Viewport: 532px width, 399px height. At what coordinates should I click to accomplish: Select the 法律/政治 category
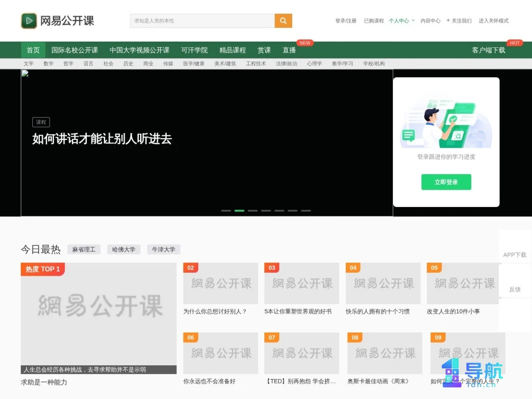click(286, 64)
